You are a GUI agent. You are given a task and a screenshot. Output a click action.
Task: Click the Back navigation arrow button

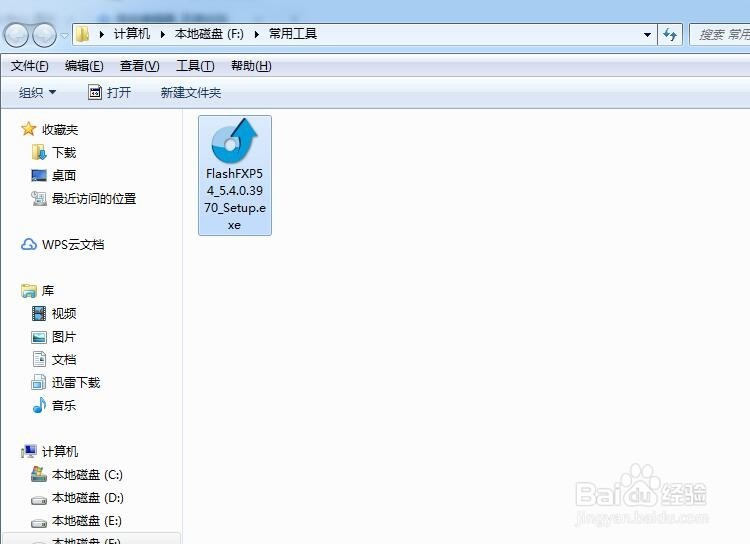(x=16, y=35)
